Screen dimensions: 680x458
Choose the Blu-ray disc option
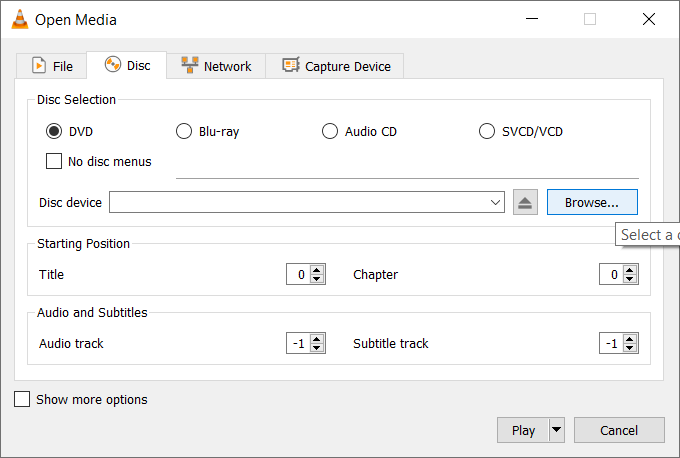184,131
